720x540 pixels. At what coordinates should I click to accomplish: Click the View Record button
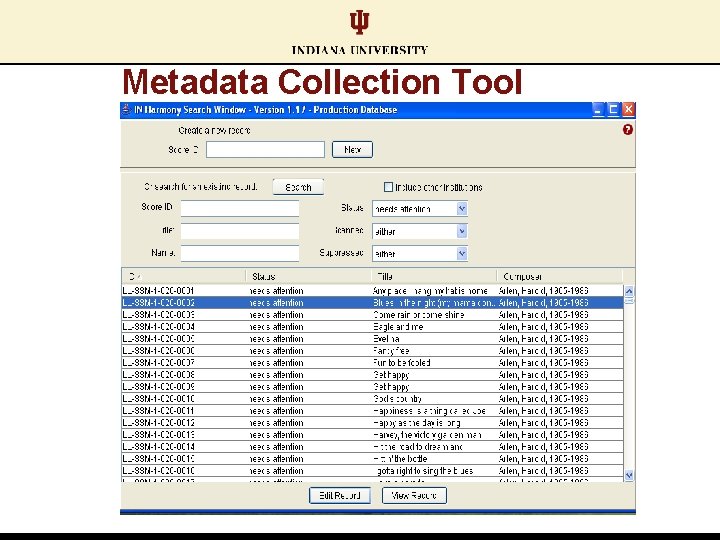[414, 495]
